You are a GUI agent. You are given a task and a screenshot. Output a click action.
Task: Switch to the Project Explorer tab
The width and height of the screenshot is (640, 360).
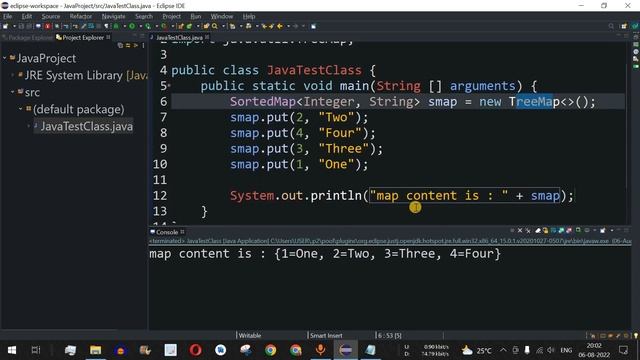click(83, 38)
